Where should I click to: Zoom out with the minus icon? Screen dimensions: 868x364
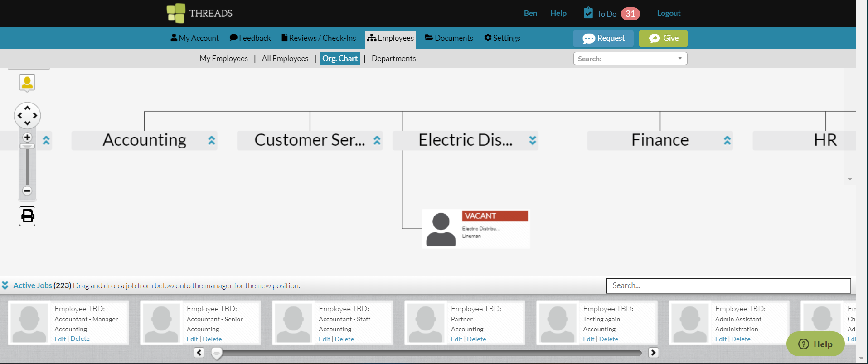[27, 191]
